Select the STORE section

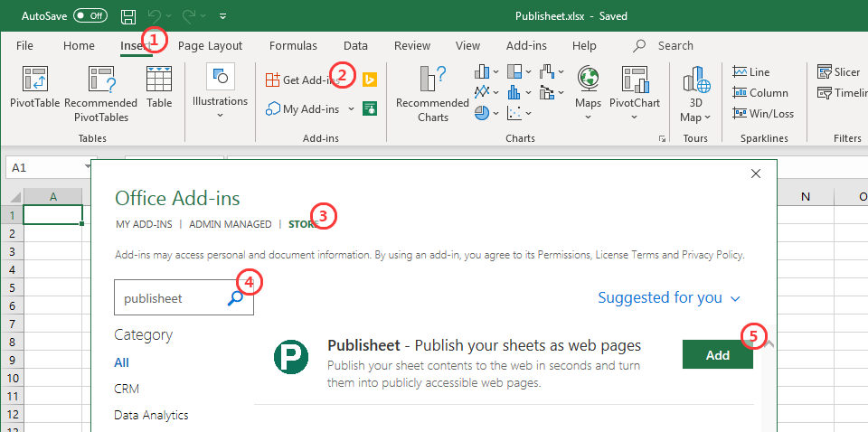tap(304, 224)
